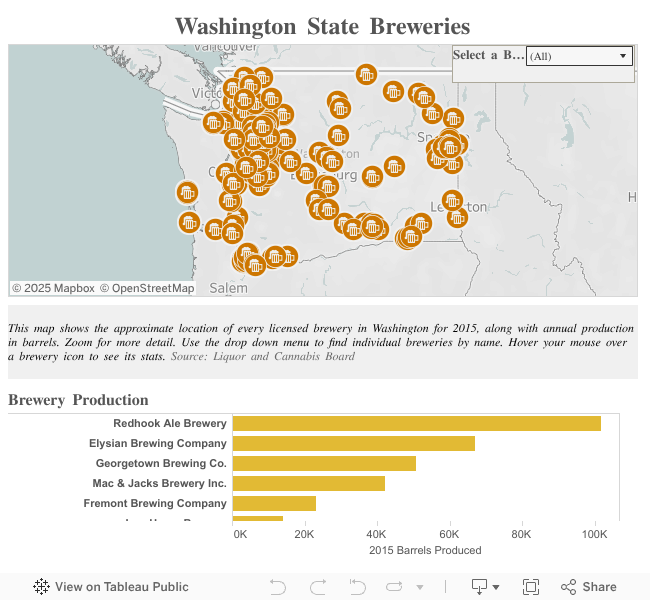
Task: Click the Mapbox attribution link
Action: 53,288
